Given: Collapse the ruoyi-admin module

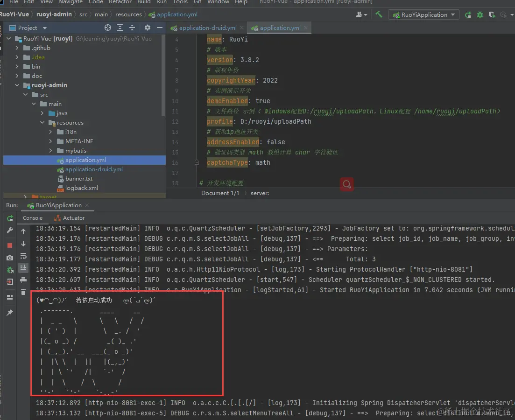Looking at the screenshot, I should click(17, 85).
